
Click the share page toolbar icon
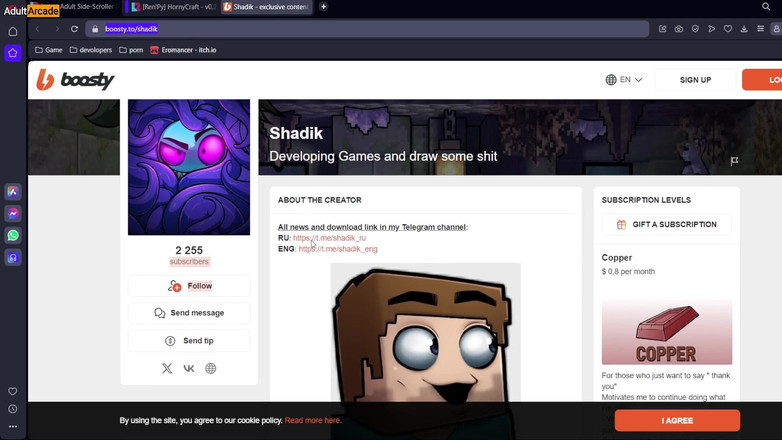pos(662,29)
